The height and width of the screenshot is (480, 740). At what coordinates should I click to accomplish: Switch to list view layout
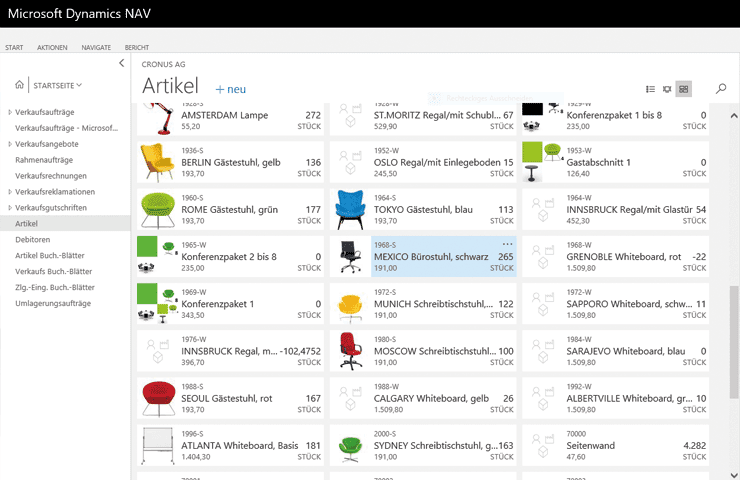(651, 89)
